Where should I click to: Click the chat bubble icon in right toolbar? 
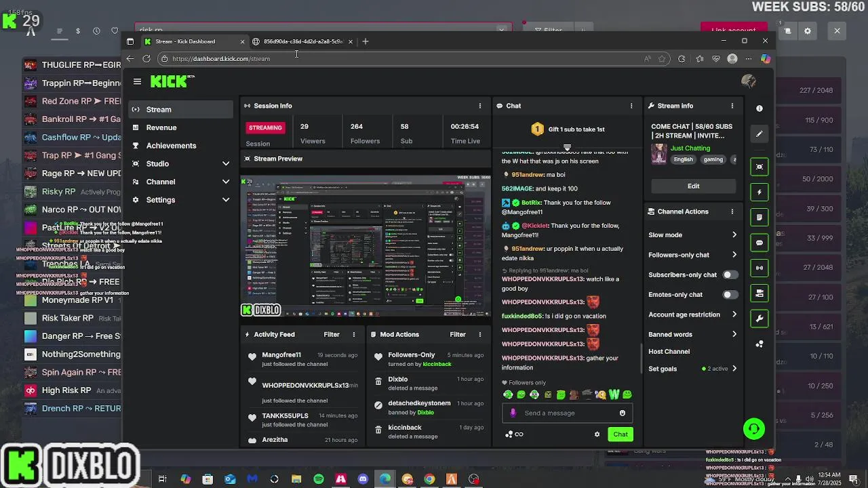click(x=759, y=243)
